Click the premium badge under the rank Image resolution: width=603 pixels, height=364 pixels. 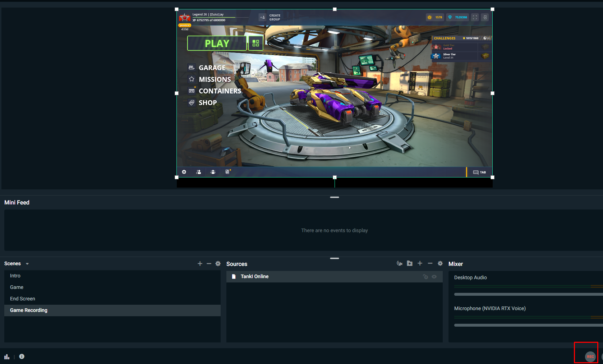tap(185, 26)
